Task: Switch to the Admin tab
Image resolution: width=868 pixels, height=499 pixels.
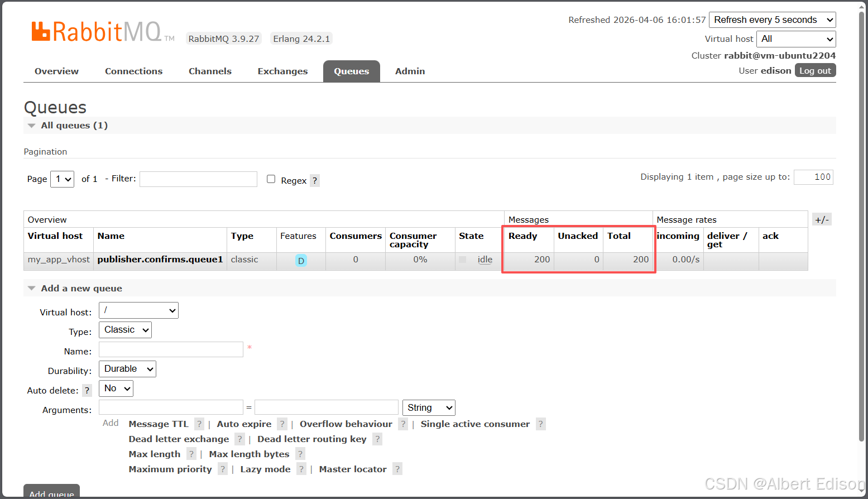Action: tap(410, 71)
